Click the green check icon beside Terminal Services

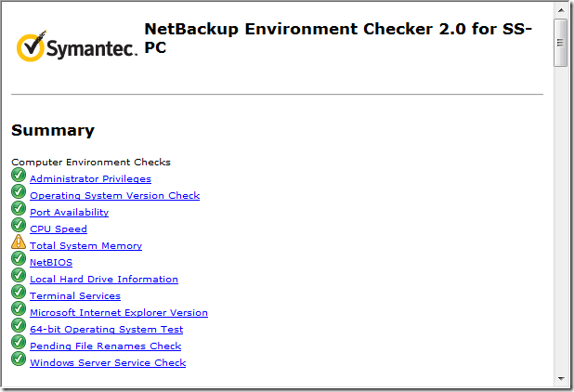pos(19,294)
